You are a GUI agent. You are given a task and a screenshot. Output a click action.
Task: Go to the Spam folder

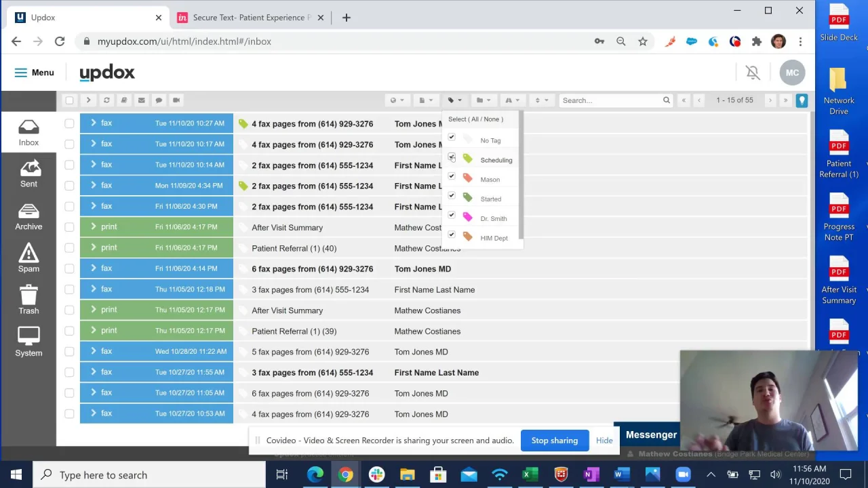[x=28, y=259]
